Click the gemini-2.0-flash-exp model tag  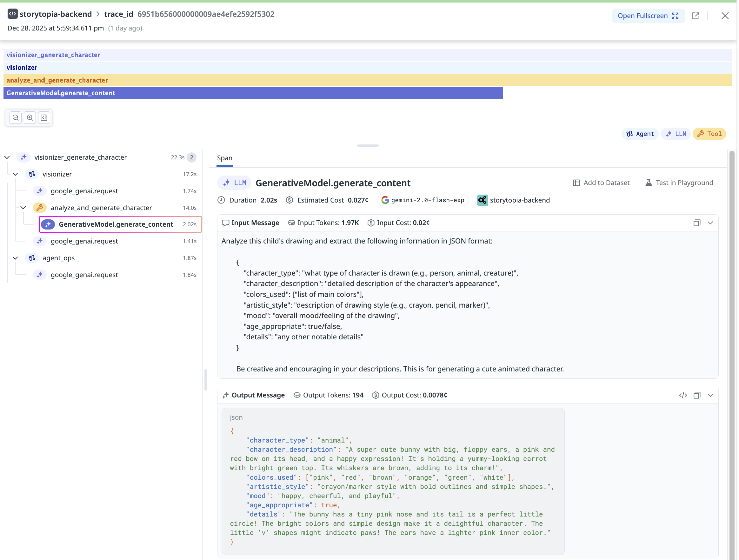click(423, 200)
